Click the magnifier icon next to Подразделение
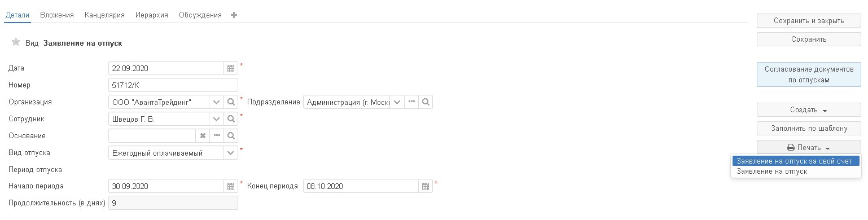Image resolution: width=868 pixels, height=220 pixels. click(426, 102)
